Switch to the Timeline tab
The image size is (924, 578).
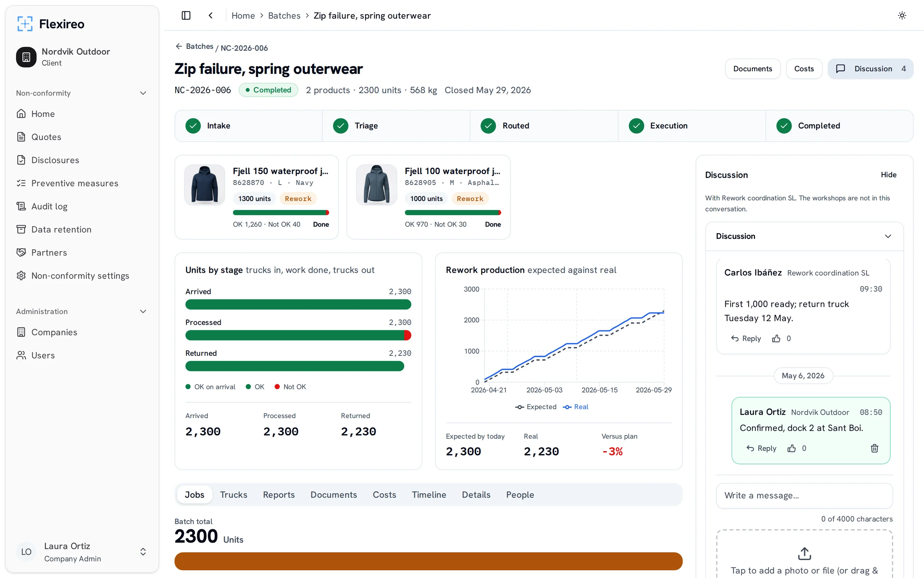click(x=429, y=495)
